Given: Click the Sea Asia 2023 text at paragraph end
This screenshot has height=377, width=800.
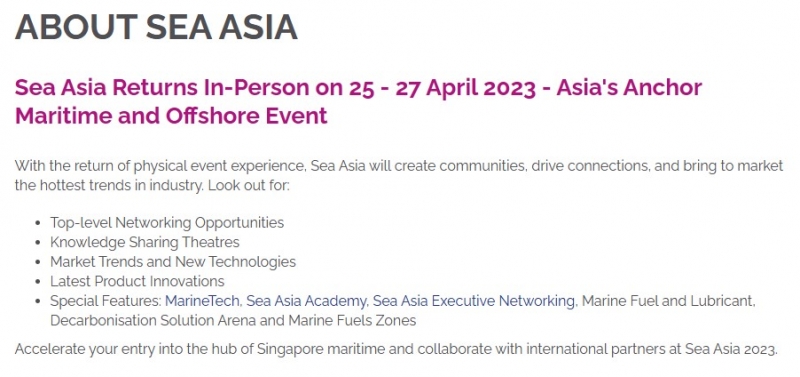Looking at the screenshot, I should (731, 350).
